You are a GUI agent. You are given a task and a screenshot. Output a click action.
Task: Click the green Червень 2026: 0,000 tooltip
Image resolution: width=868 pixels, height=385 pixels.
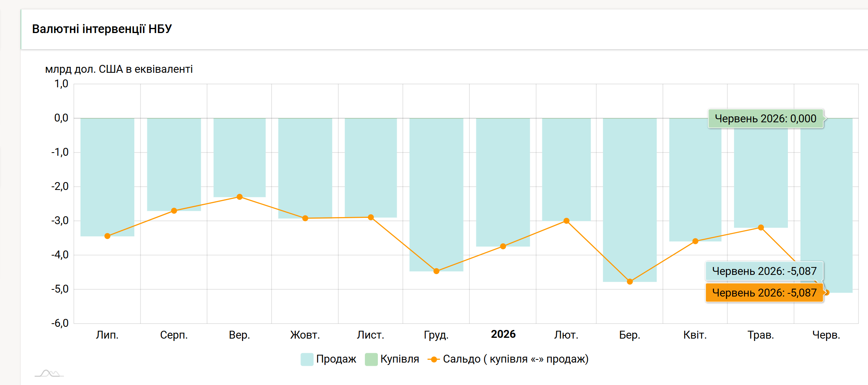[x=765, y=118]
